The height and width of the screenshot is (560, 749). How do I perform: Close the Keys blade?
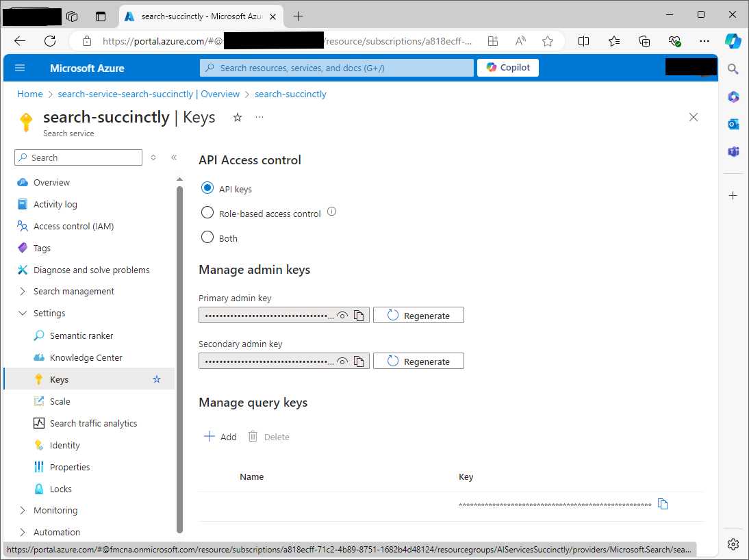click(694, 118)
